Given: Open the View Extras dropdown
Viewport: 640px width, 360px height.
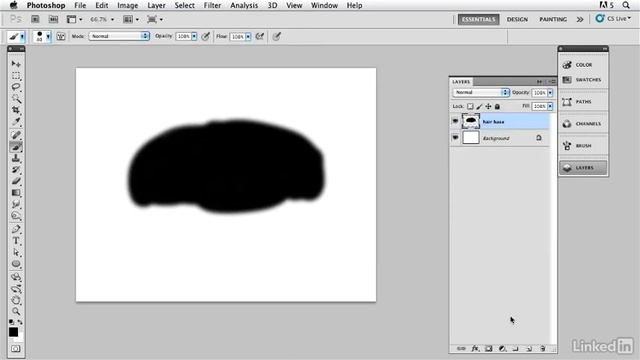Looking at the screenshot, I should [x=74, y=19].
